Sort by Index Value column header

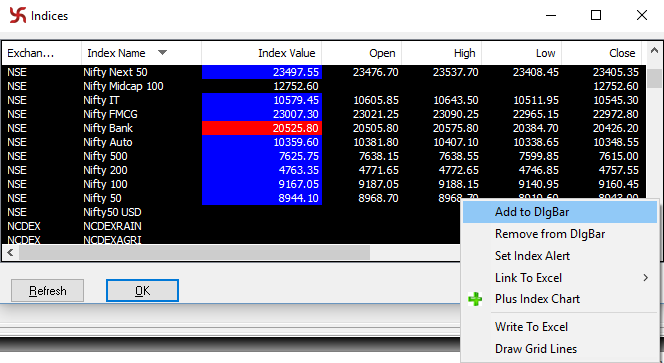(261, 53)
